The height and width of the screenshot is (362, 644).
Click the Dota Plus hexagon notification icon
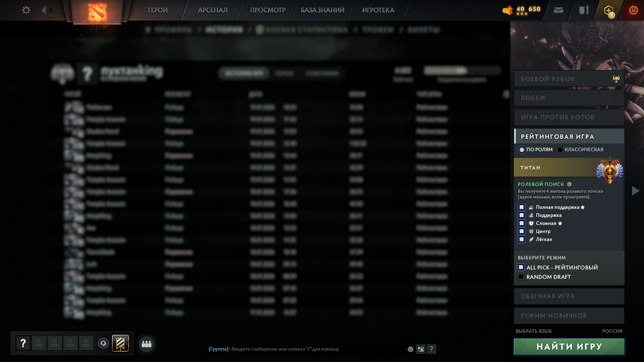pyautogui.click(x=608, y=10)
